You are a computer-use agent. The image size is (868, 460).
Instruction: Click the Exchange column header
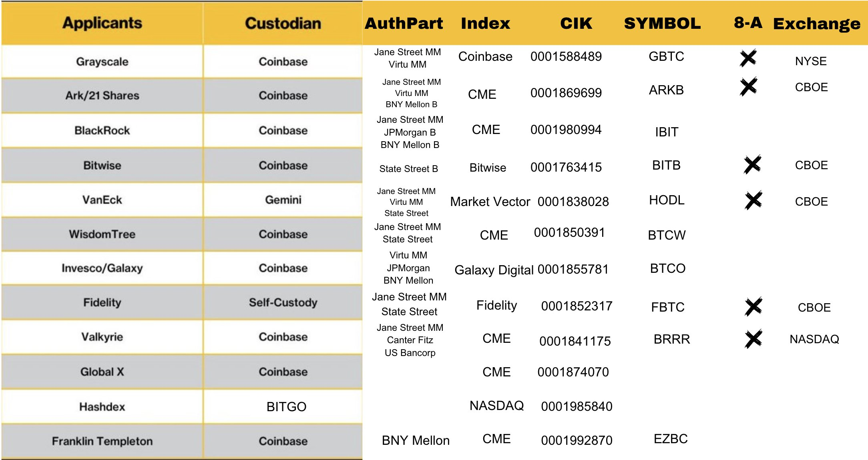pyautogui.click(x=816, y=24)
